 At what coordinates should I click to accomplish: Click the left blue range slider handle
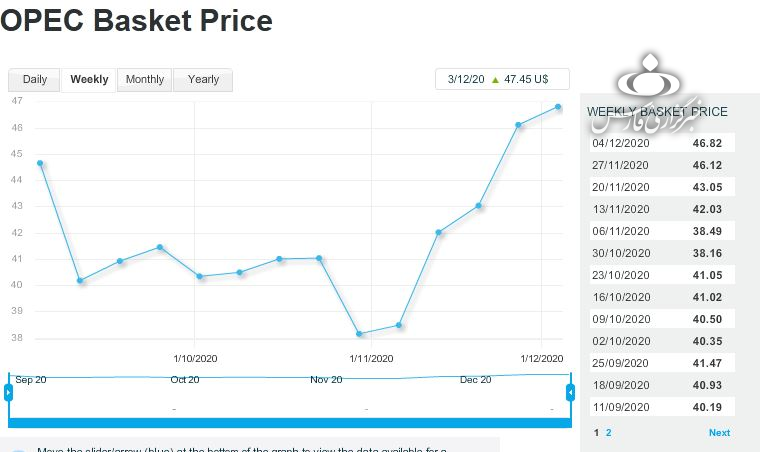coord(9,393)
